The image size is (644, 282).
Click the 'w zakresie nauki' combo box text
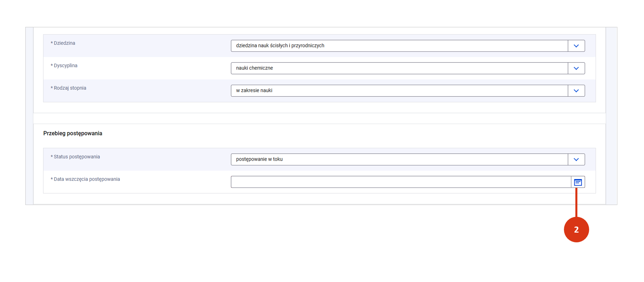click(254, 91)
